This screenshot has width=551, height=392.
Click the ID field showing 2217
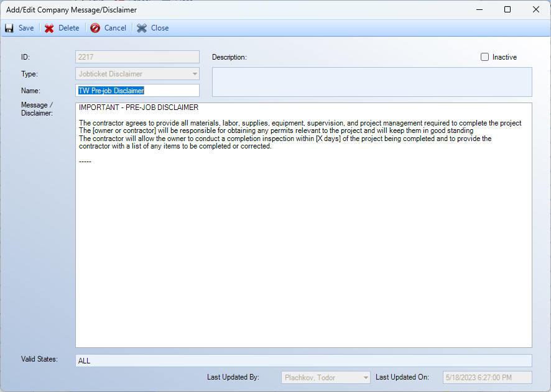(137, 57)
